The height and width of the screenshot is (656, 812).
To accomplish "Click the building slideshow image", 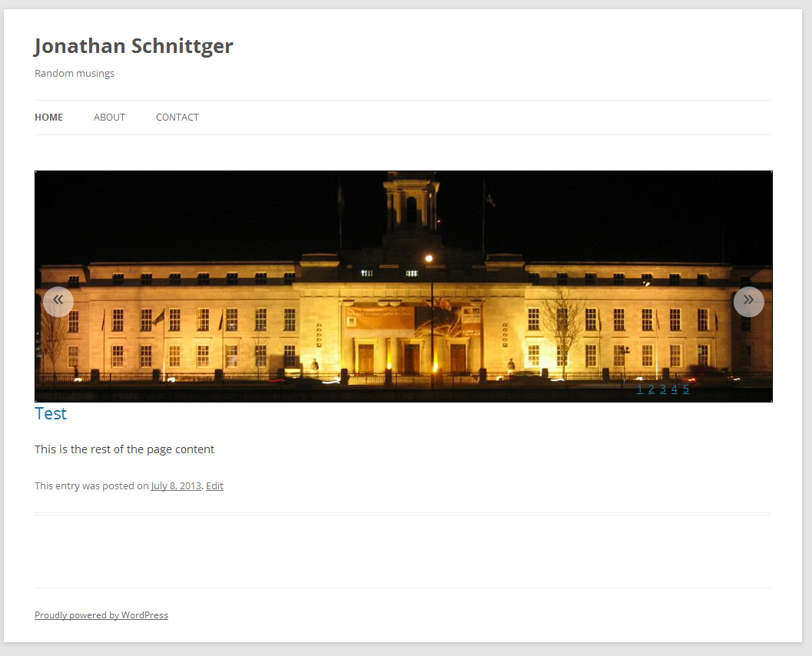I will pos(403,287).
